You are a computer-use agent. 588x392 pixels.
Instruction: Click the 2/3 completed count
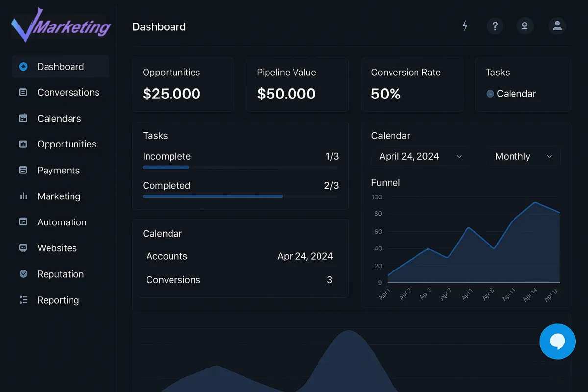[x=331, y=185]
